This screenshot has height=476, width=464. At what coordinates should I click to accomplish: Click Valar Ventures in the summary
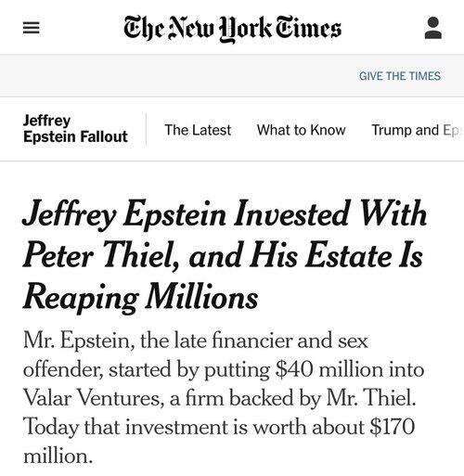[93, 398]
